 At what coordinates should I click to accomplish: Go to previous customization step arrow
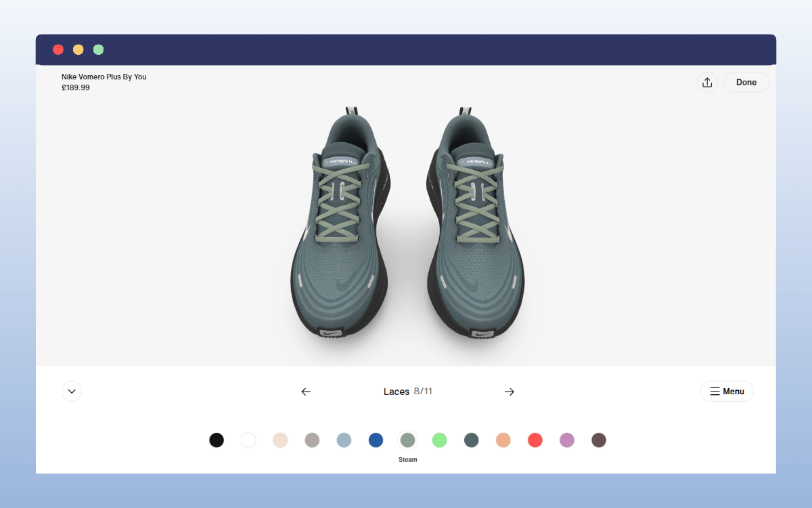pyautogui.click(x=306, y=391)
